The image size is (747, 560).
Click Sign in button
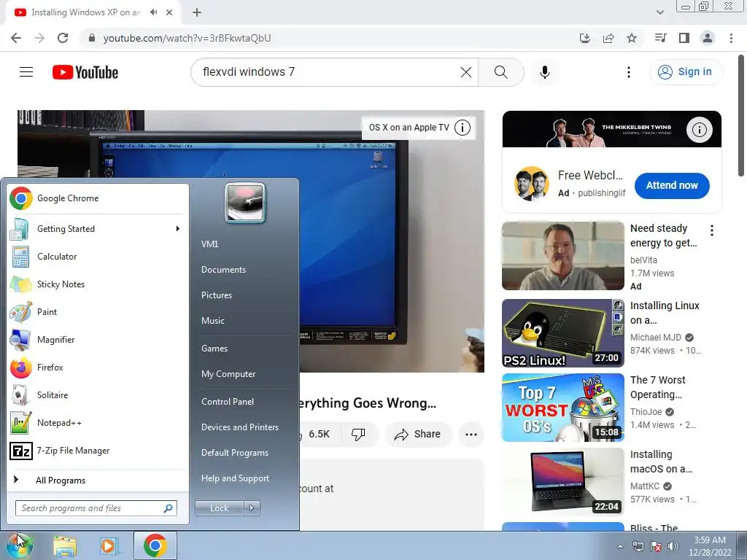coord(686,72)
